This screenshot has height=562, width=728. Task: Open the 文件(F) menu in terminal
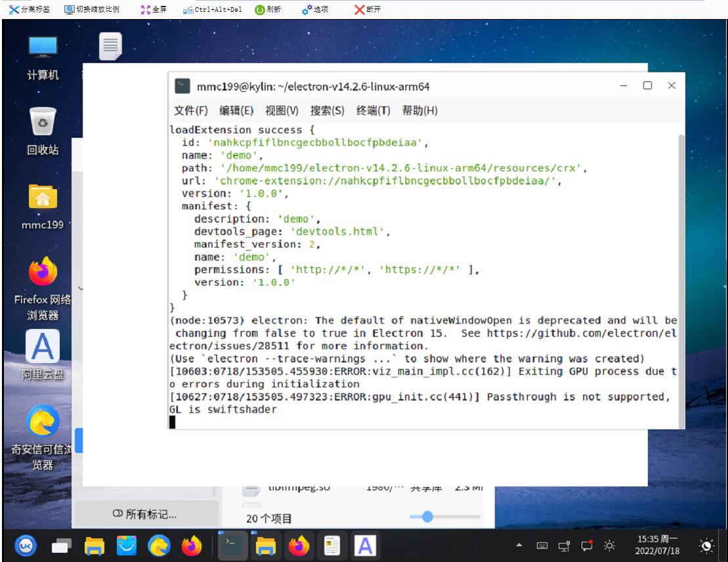pyautogui.click(x=190, y=110)
